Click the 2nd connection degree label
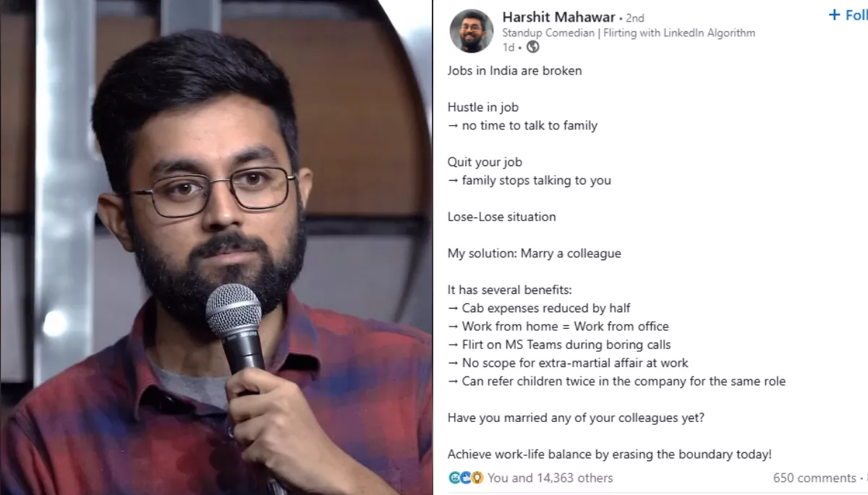 635,18
